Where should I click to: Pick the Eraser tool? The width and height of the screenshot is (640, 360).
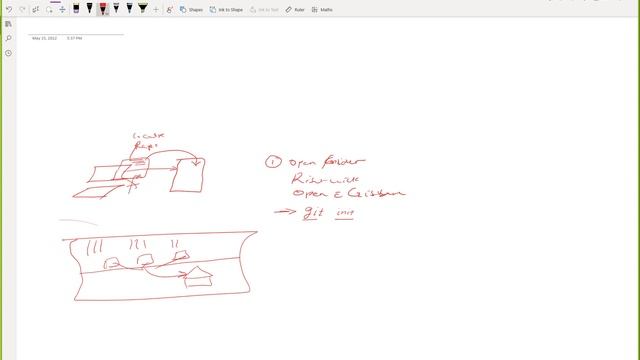76,8
